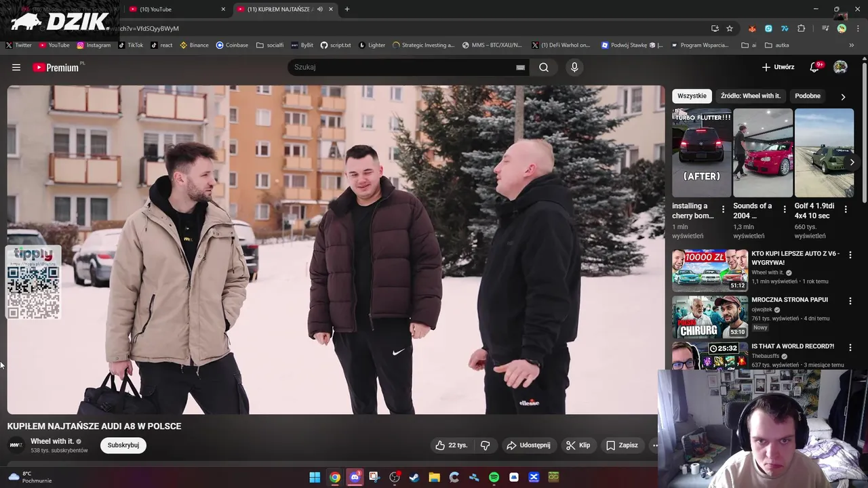Open Discord from the taskbar
This screenshot has height=488, width=868.
tap(355, 477)
